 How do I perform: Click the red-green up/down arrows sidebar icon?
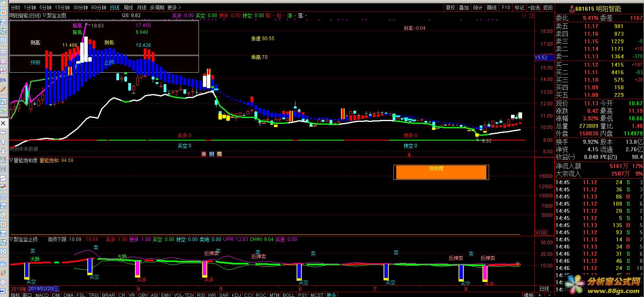click(x=3, y=273)
